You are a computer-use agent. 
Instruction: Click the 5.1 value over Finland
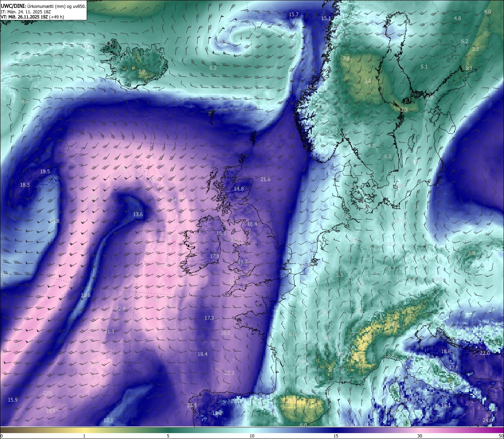pyautogui.click(x=424, y=67)
